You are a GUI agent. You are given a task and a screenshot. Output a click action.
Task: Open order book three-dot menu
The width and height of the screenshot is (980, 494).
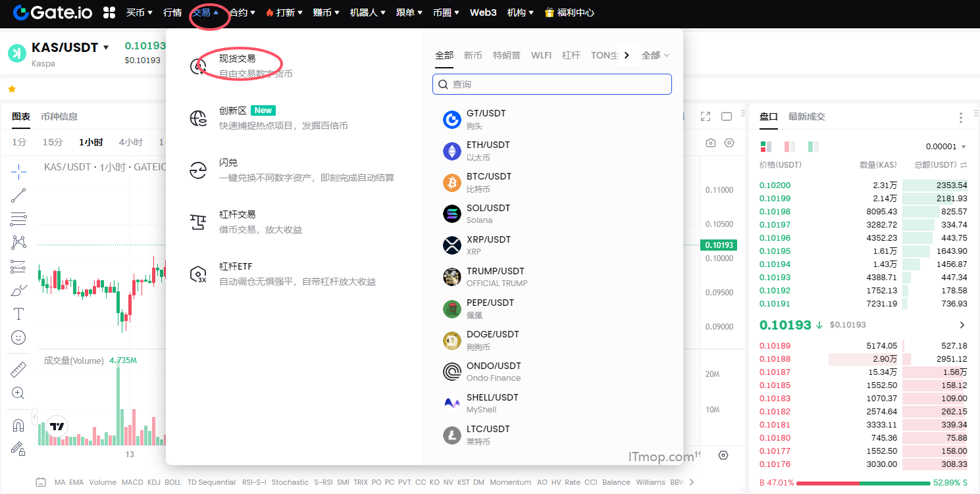tap(961, 117)
